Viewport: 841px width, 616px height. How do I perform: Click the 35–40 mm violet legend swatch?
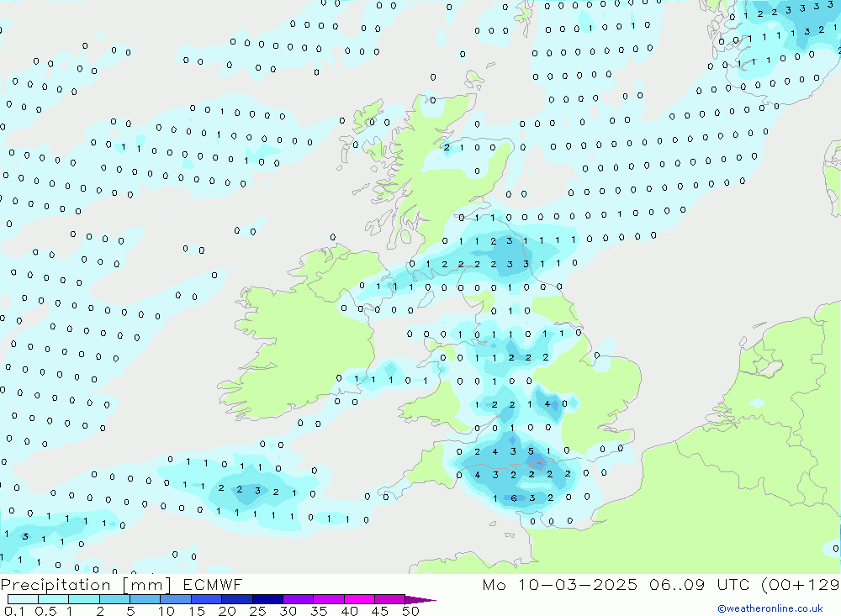pyautogui.click(x=329, y=599)
